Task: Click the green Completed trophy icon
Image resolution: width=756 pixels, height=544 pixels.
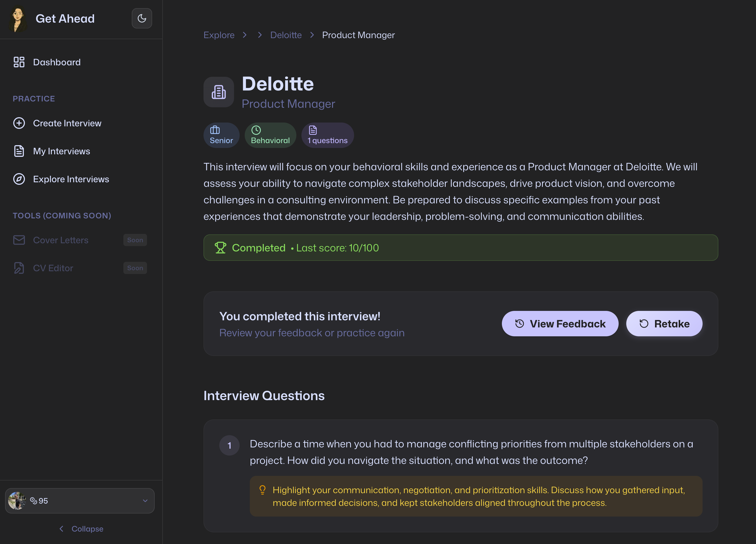Action: pyautogui.click(x=220, y=248)
